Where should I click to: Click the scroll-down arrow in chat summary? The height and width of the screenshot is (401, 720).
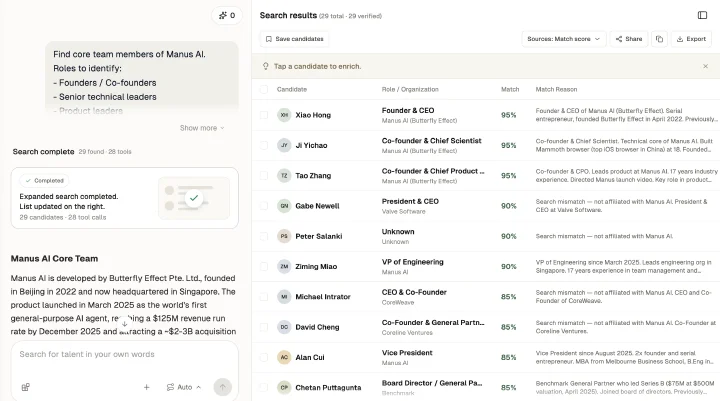(124, 324)
